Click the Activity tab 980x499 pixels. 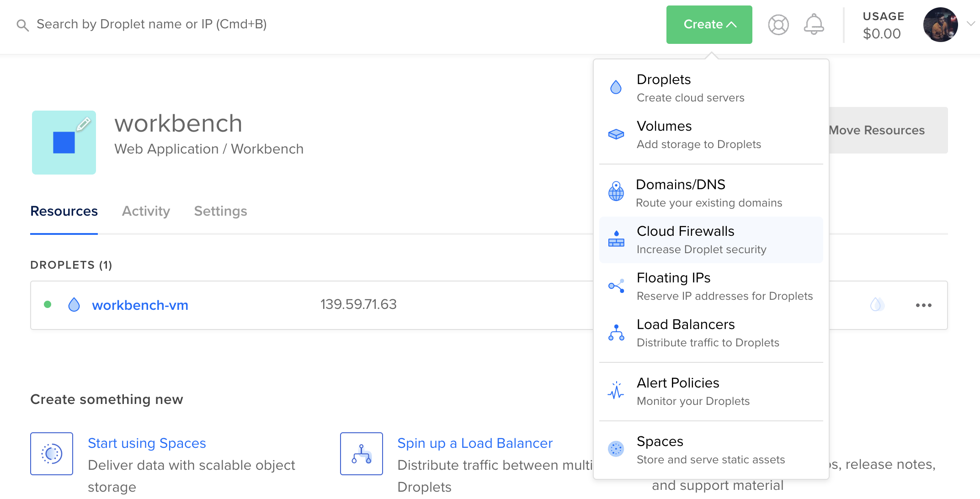pyautogui.click(x=146, y=211)
